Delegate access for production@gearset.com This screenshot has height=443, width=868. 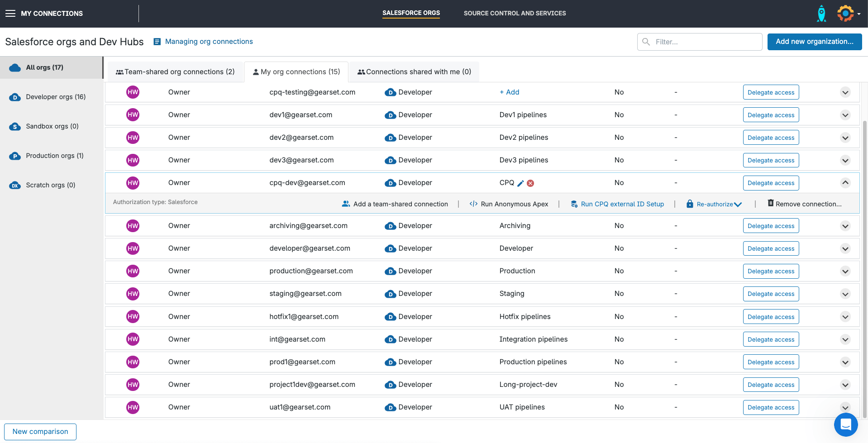tap(771, 272)
